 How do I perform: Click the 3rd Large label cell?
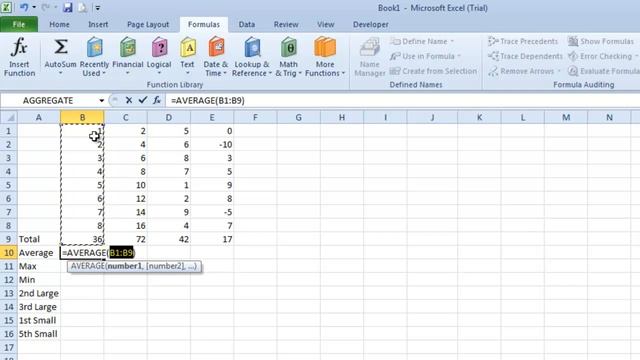tap(39, 307)
